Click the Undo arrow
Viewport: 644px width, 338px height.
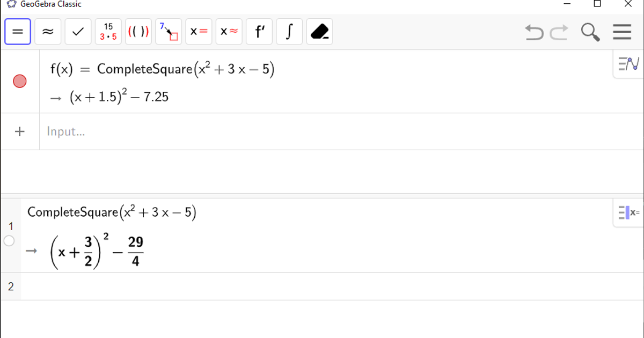[x=533, y=33]
